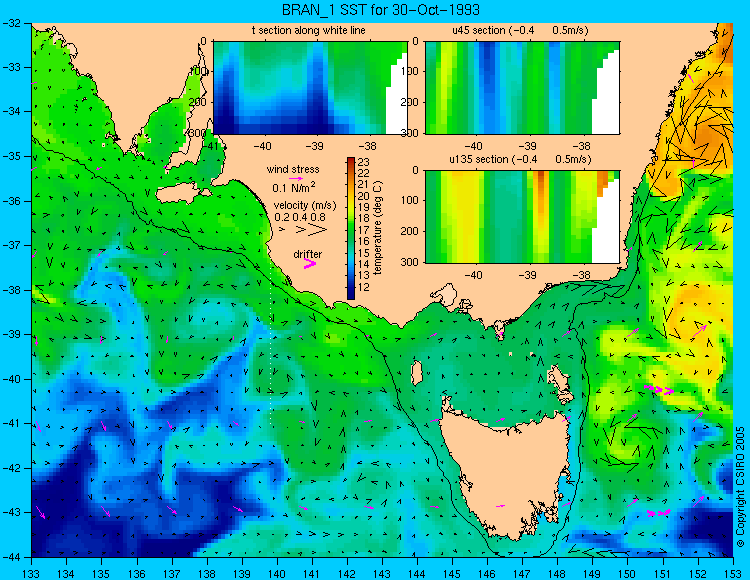Open the u45 section velocity inset plot
This screenshot has width=750, height=580.
522,88
